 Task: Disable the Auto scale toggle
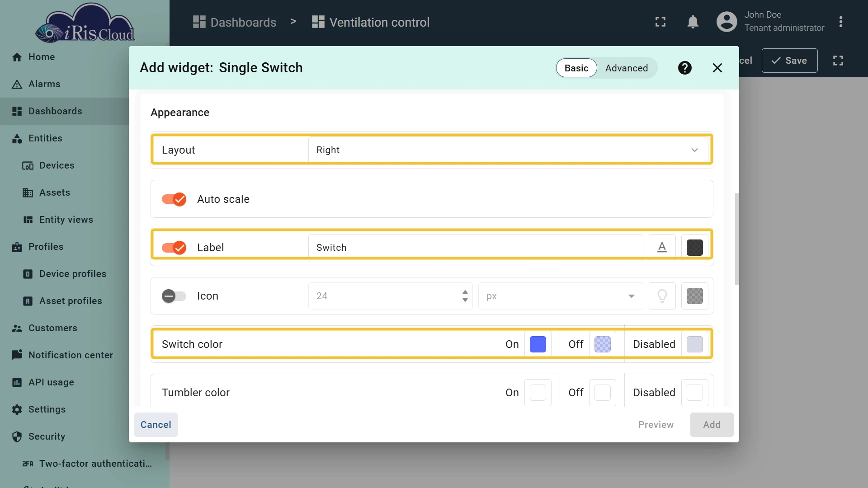[x=174, y=199]
